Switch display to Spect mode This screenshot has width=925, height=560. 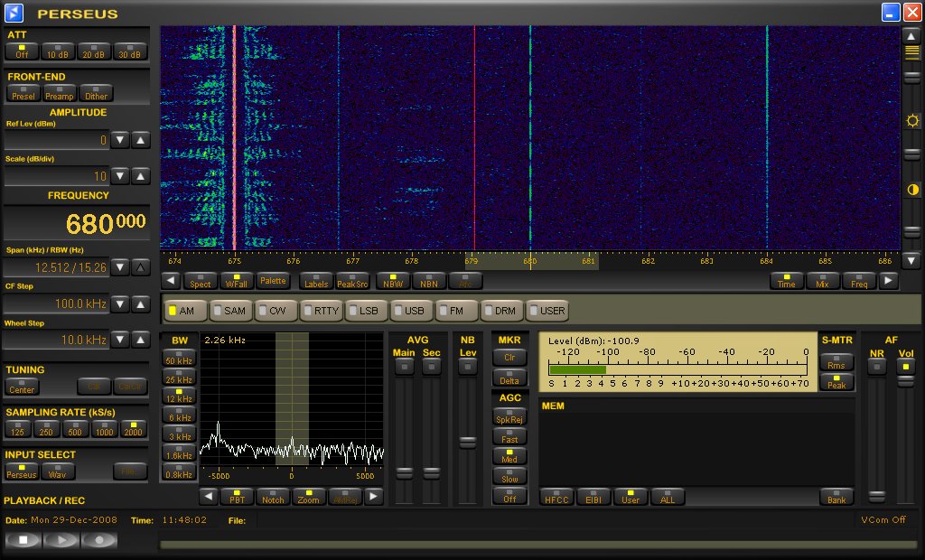[x=200, y=281]
